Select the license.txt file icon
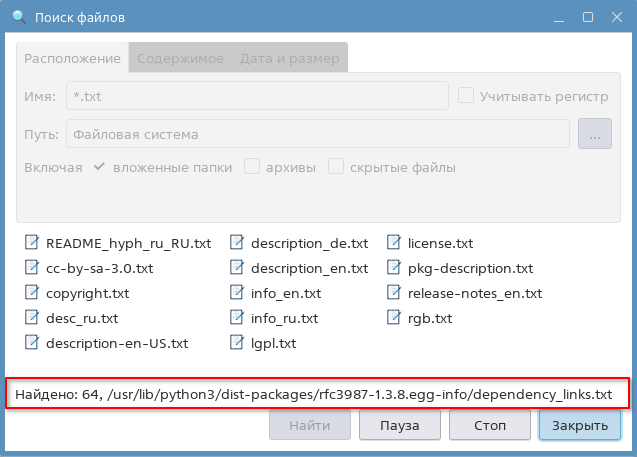637x457 pixels. 394,243
